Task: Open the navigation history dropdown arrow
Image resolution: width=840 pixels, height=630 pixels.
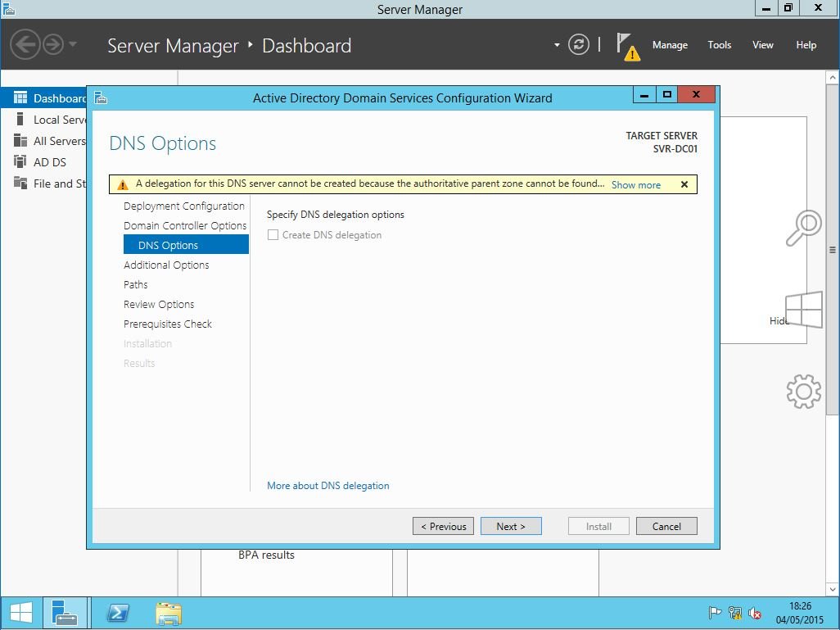Action: [x=73, y=44]
